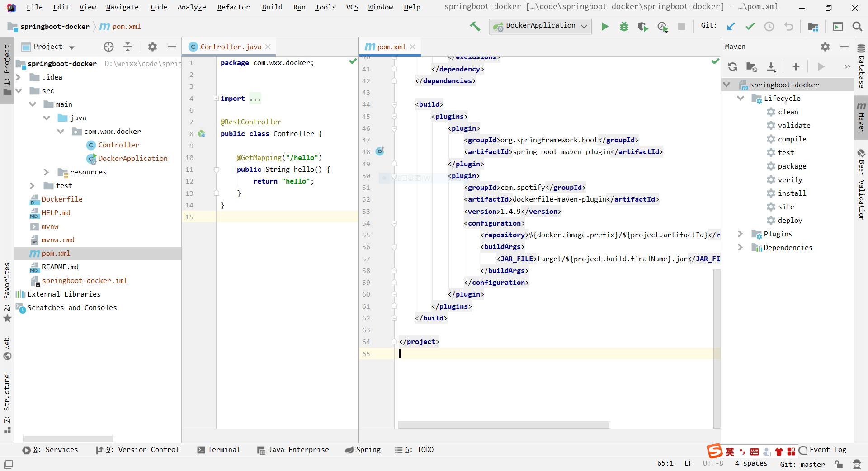868x471 pixels.
Task: Open the Analyze menu
Action: (x=192, y=7)
